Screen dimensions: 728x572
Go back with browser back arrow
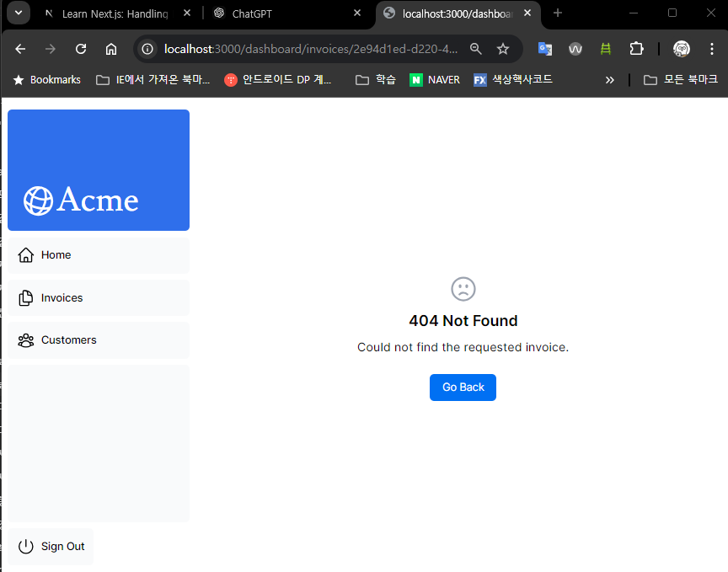click(x=20, y=49)
